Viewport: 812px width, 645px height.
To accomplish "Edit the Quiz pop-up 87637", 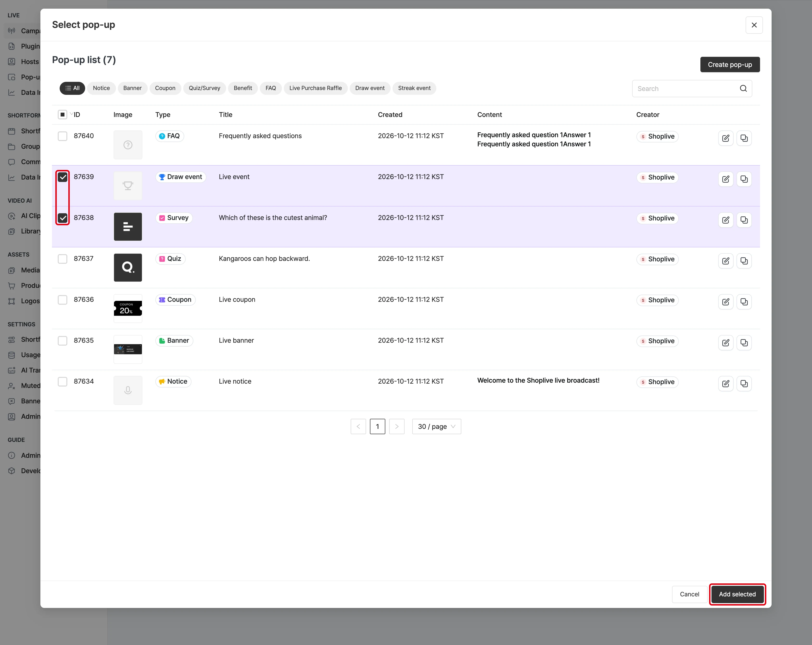I will (x=725, y=261).
